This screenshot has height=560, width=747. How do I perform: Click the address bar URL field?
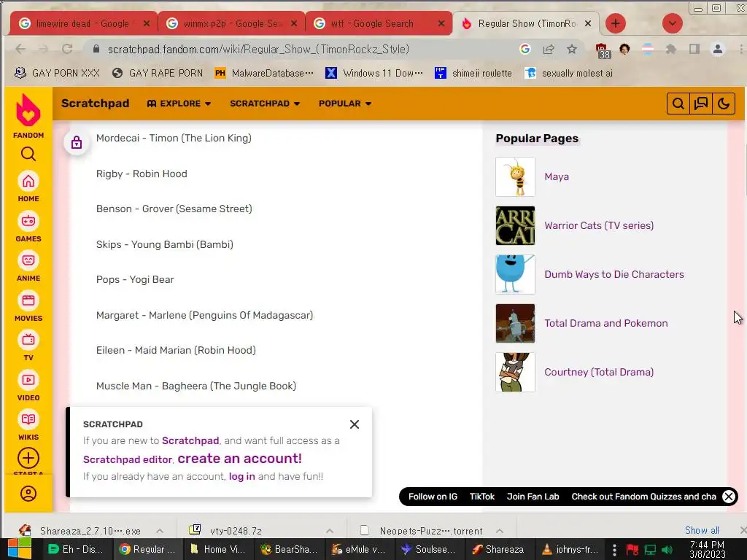pos(305,49)
